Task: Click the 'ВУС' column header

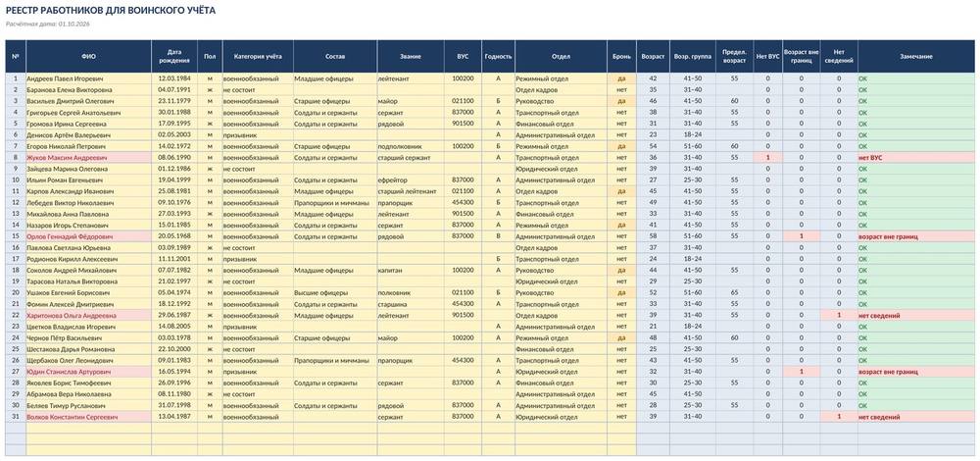Action: (x=464, y=56)
